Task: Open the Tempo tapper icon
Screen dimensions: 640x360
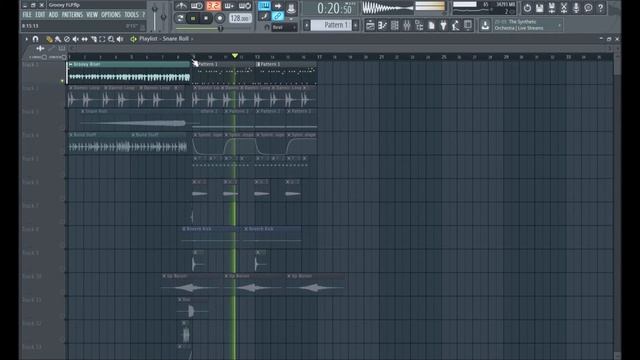Action: [x=456, y=26]
